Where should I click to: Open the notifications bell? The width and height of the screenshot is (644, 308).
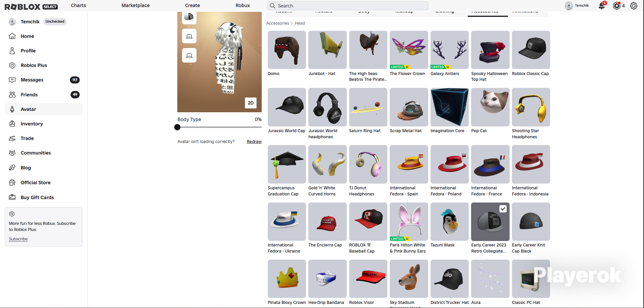pos(602,6)
